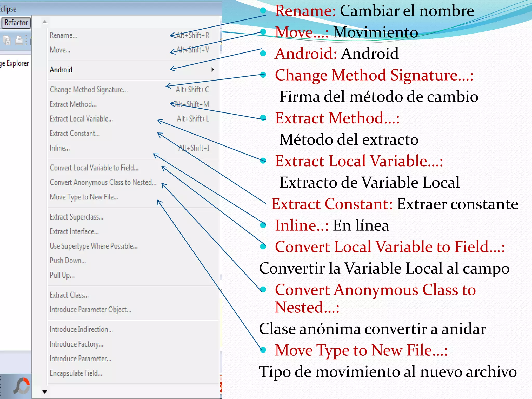Open the Refactor menu in Eclipse
The width and height of the screenshot is (532, 399).
(x=16, y=23)
